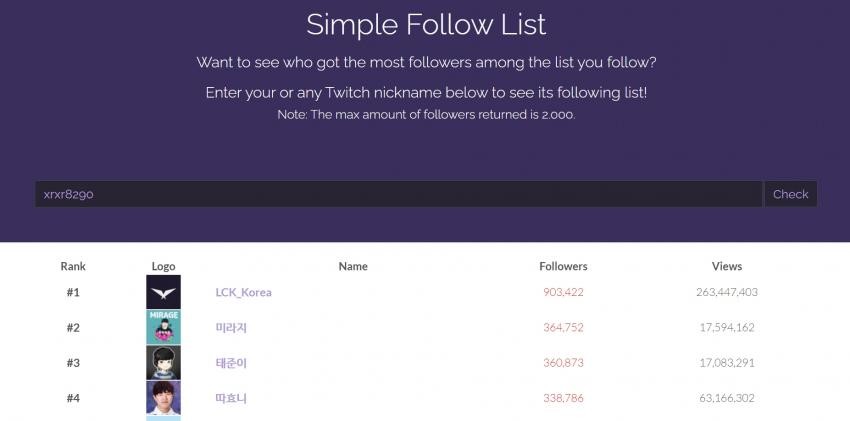
Task: Click the Check button
Action: (x=790, y=194)
